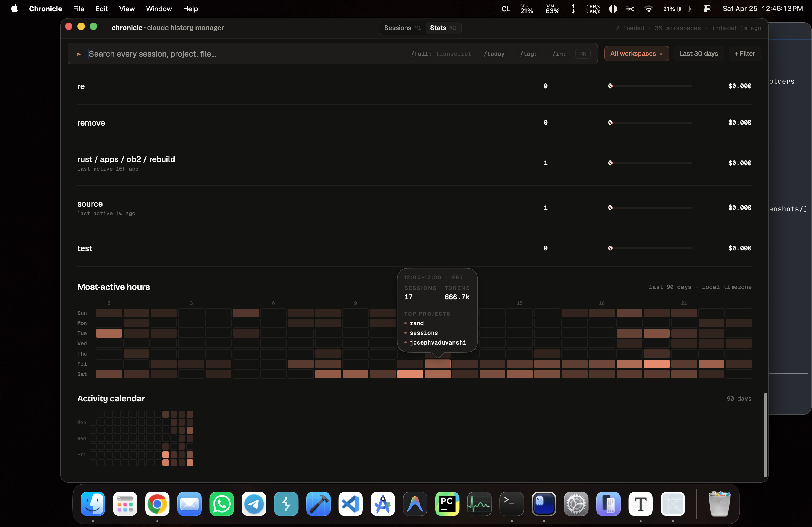Remove All workspaces filter with x
Screen dimensions: 812x527
click(661, 54)
